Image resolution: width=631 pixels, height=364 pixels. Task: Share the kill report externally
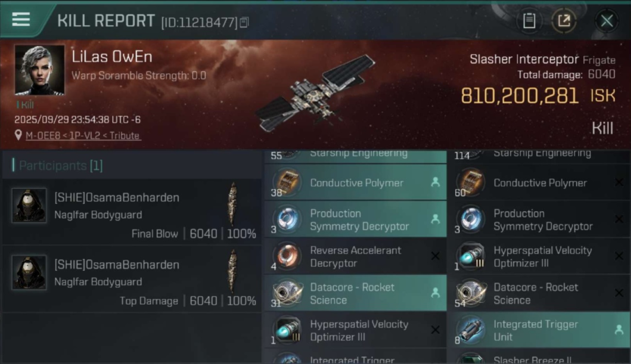click(x=564, y=20)
